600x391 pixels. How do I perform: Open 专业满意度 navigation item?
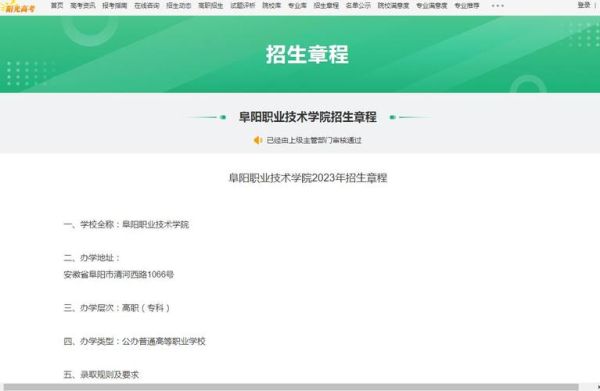(x=432, y=6)
